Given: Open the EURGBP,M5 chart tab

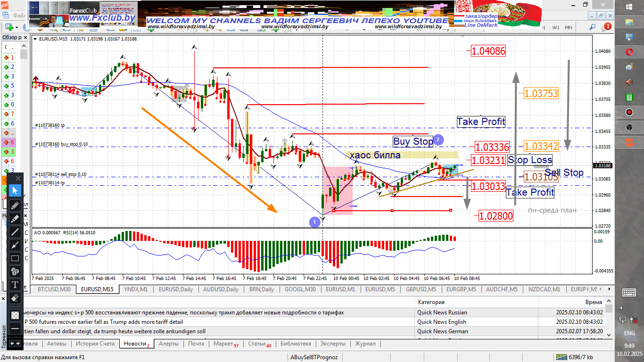Looking at the screenshot, I should [461, 289].
